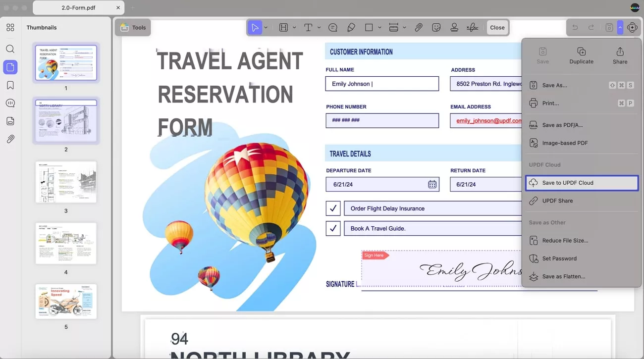This screenshot has height=359, width=644.
Task: Select the highlighter pen tool
Action: pyautogui.click(x=351, y=28)
